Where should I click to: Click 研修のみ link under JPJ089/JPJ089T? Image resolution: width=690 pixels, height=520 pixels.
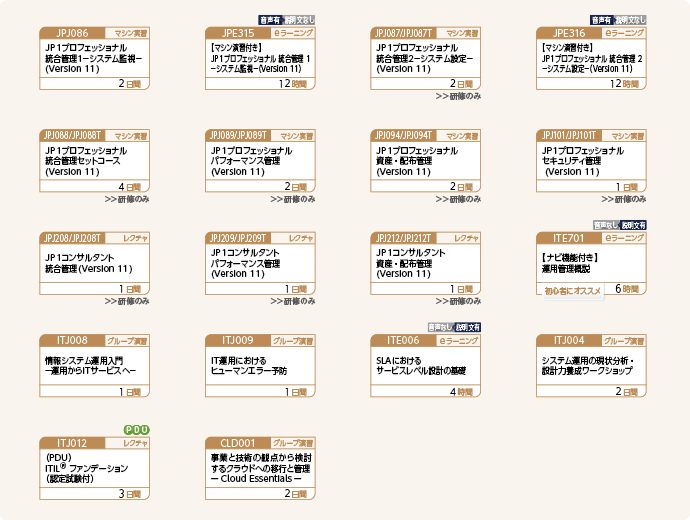[293, 199]
